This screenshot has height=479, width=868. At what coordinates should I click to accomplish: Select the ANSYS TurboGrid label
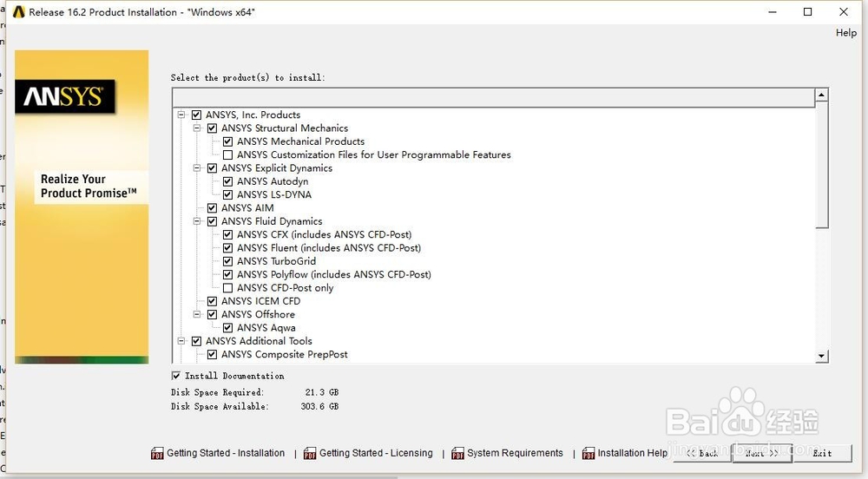click(x=276, y=261)
